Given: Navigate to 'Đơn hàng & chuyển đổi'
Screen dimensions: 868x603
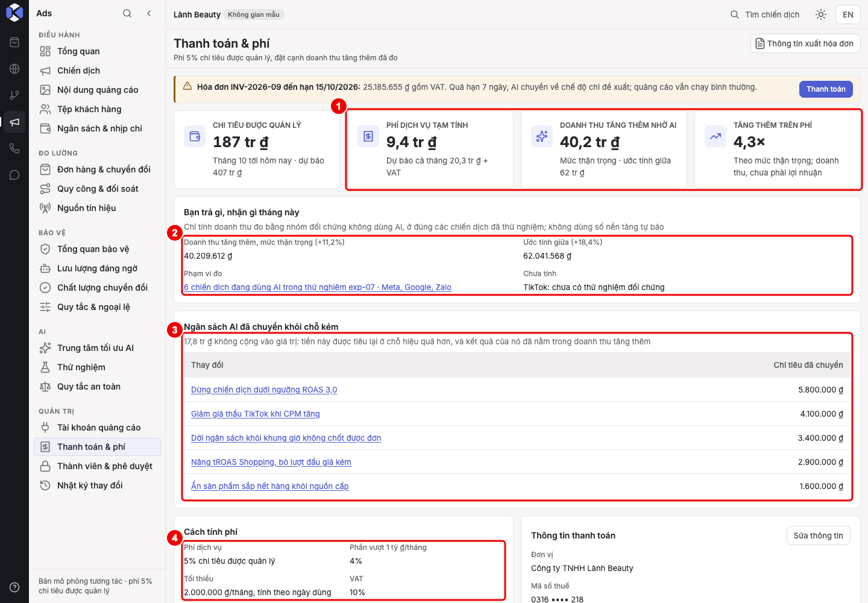Looking at the screenshot, I should [x=97, y=169].
